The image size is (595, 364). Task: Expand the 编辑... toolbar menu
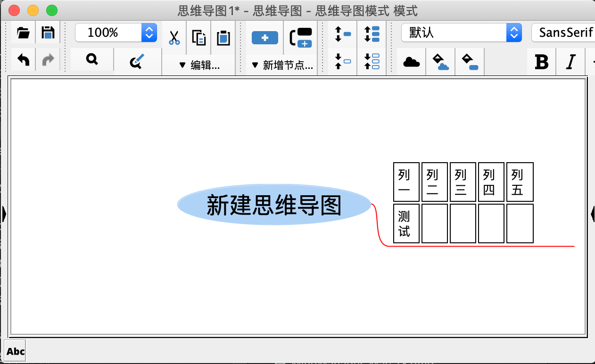point(199,66)
